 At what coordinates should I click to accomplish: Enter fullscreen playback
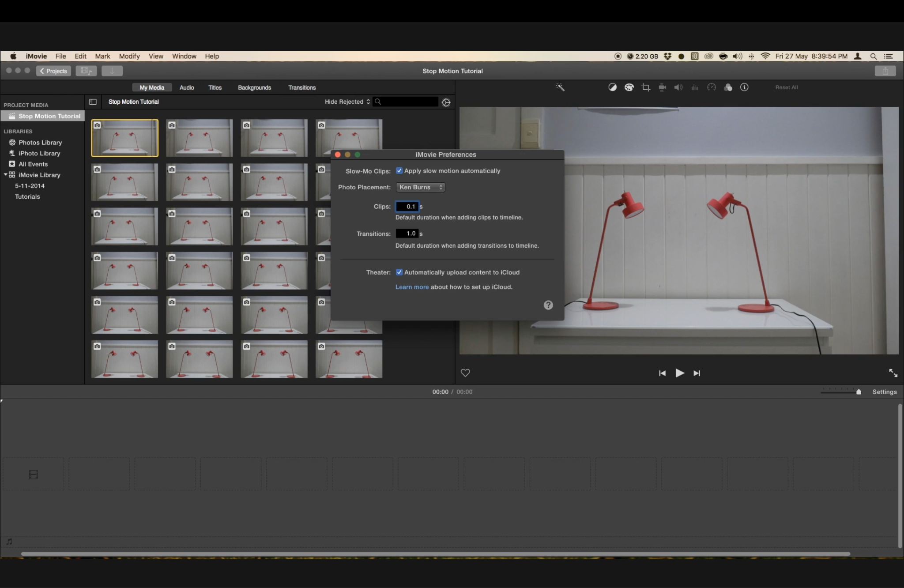click(893, 373)
